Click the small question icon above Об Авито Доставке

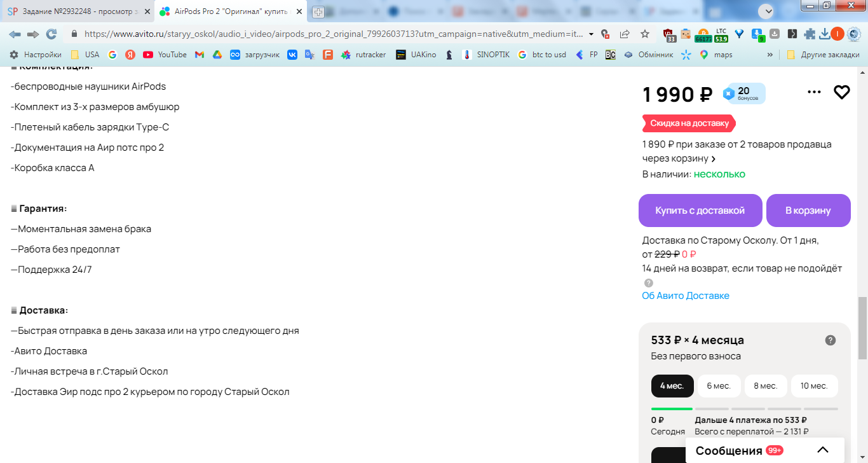(648, 283)
